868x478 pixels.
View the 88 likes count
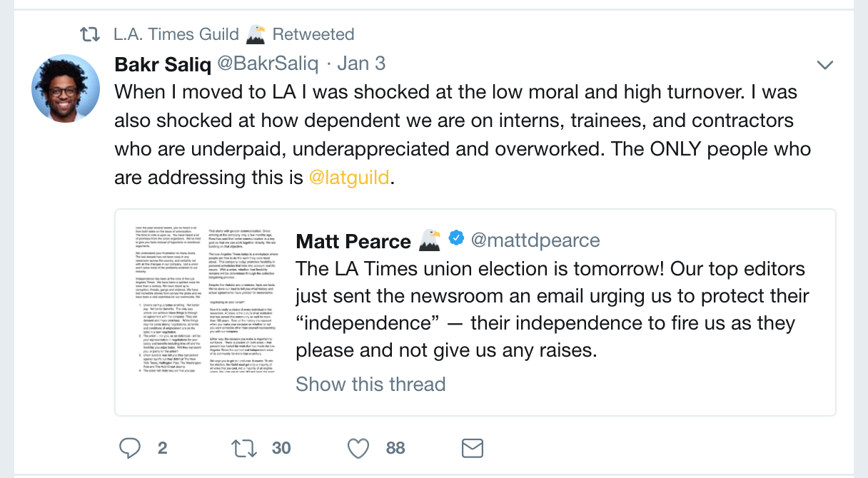tap(395, 448)
